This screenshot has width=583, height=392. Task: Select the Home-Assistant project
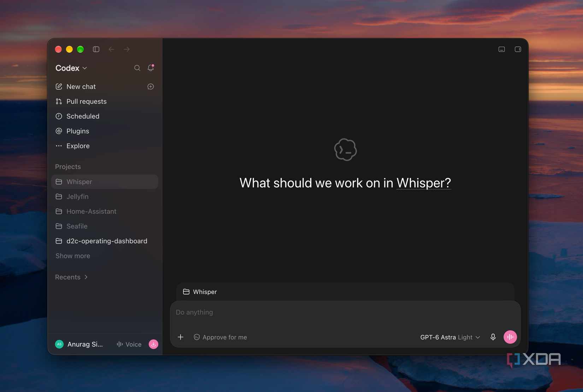(105, 211)
